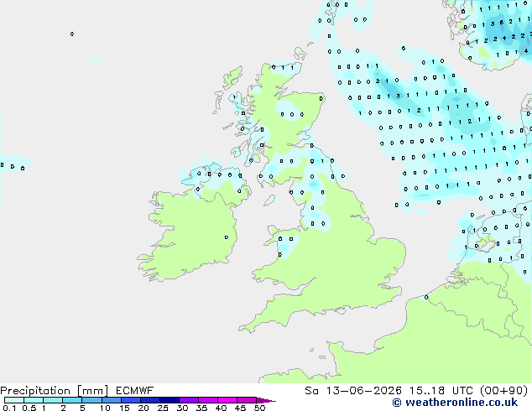Click the (00+90) forecast offset label
Image resolution: width=532 pixels, height=411 pixels.
click(504, 391)
